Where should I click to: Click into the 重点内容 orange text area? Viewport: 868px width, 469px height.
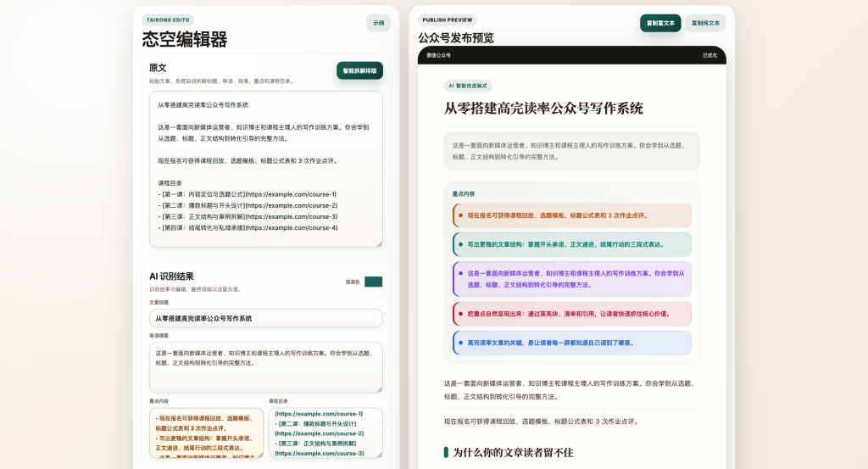click(x=206, y=433)
